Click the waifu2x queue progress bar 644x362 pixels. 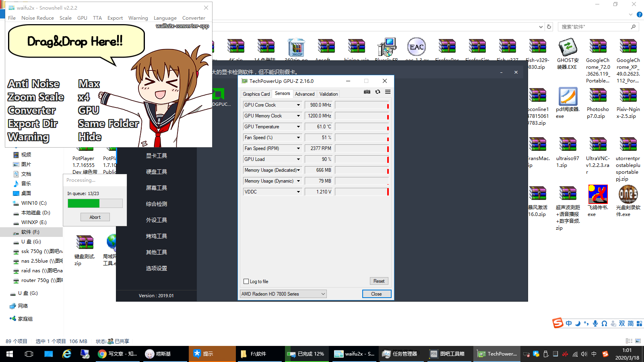95,204
